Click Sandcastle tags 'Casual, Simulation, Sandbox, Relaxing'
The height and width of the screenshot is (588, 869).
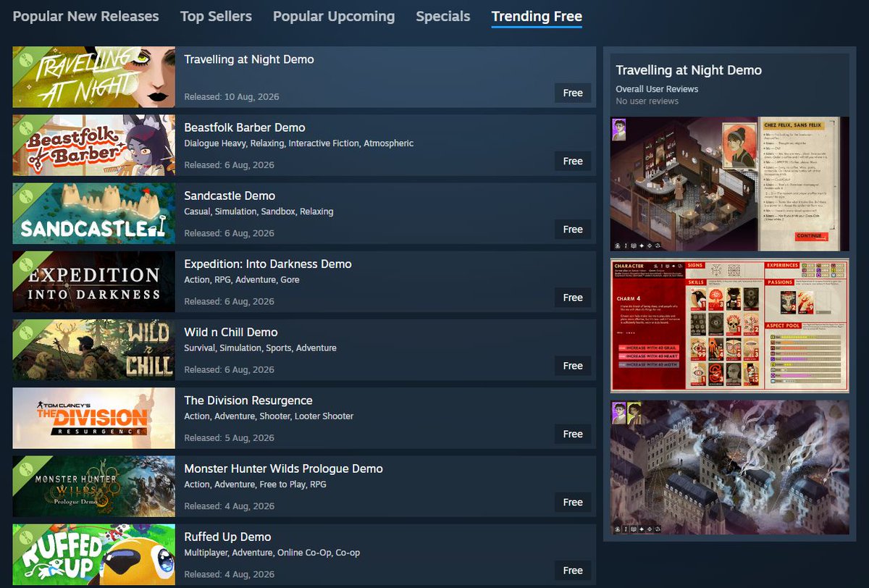[x=259, y=211]
